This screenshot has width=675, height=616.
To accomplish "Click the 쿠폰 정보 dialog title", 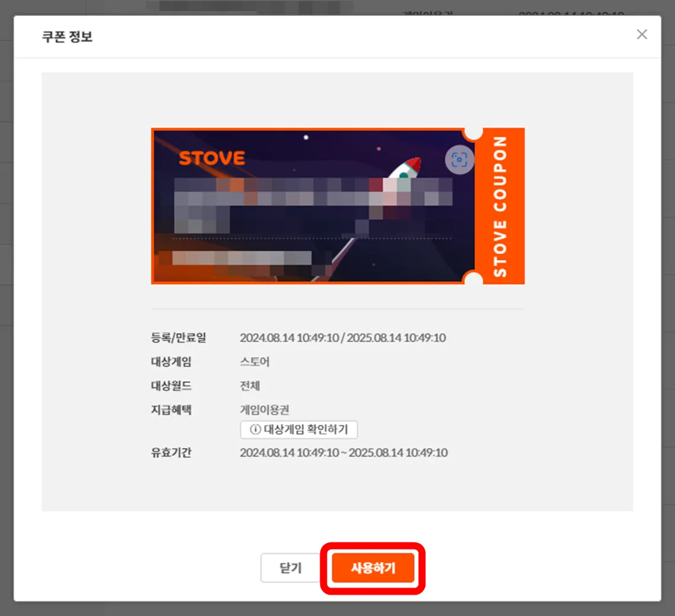I will click(x=67, y=37).
